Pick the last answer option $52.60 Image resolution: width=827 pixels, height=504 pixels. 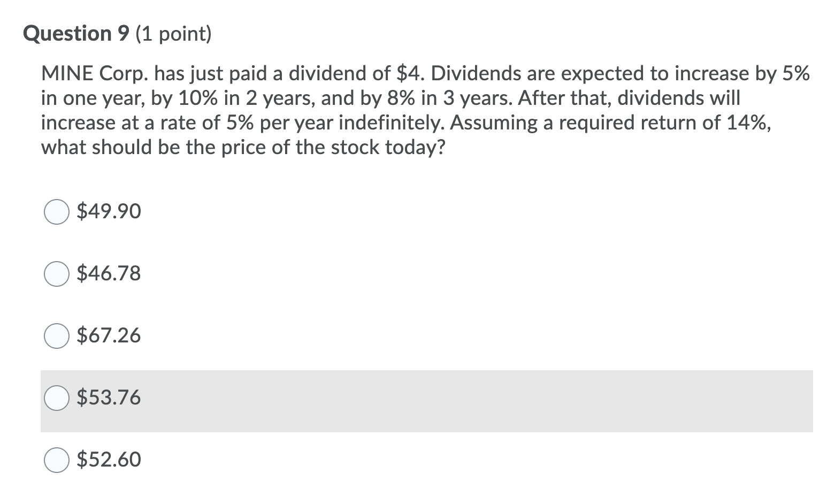(56, 460)
